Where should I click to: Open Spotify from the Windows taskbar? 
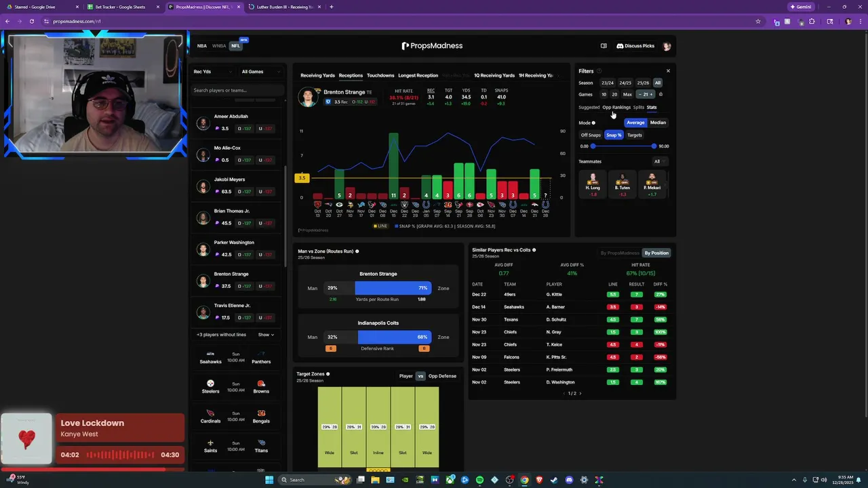point(479,480)
